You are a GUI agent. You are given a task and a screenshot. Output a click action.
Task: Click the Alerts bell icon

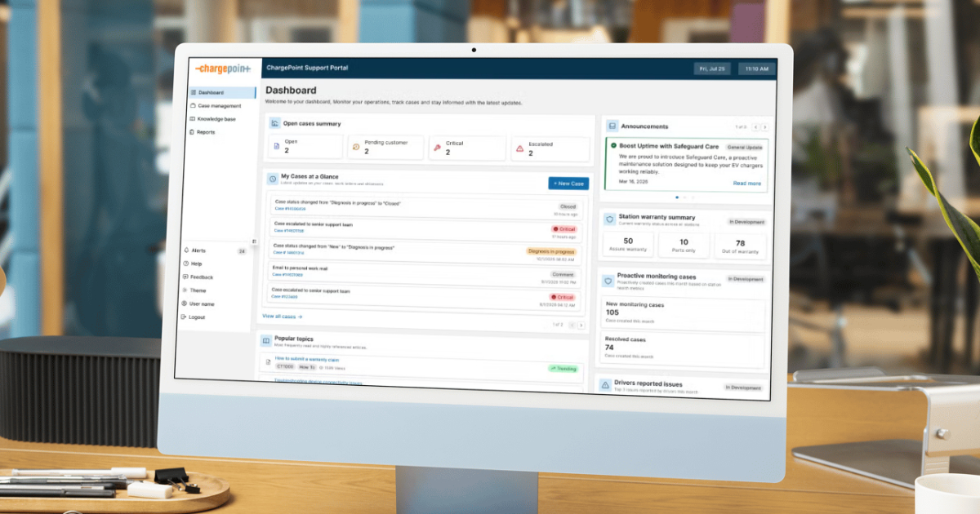(186, 250)
